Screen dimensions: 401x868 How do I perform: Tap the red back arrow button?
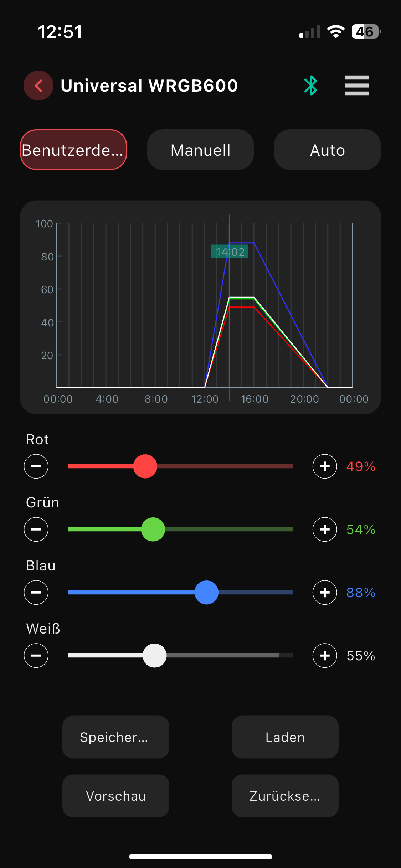coord(38,86)
